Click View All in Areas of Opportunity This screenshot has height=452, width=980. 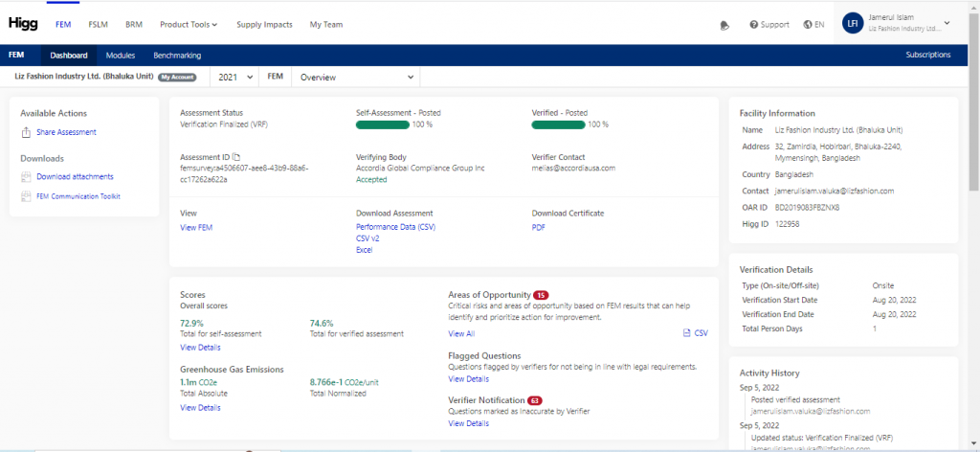pos(461,334)
